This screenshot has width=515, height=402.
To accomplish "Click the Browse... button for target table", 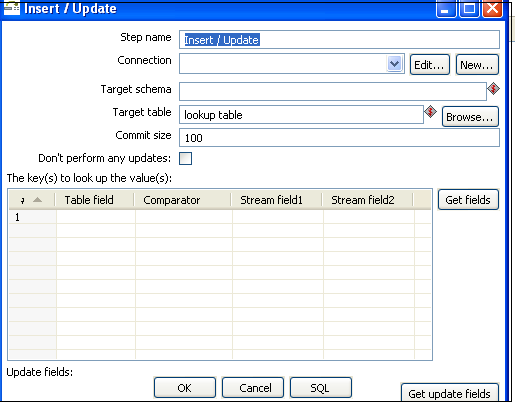I will [x=470, y=117].
